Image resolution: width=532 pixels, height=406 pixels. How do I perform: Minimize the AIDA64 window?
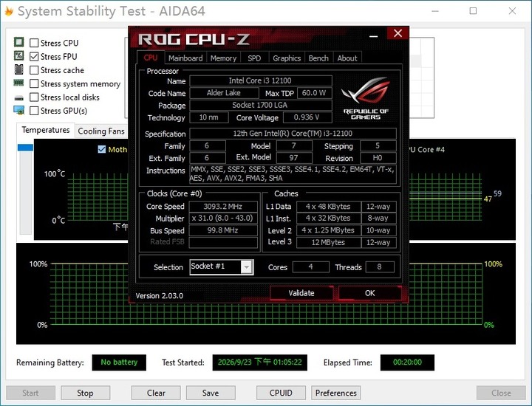click(x=435, y=11)
